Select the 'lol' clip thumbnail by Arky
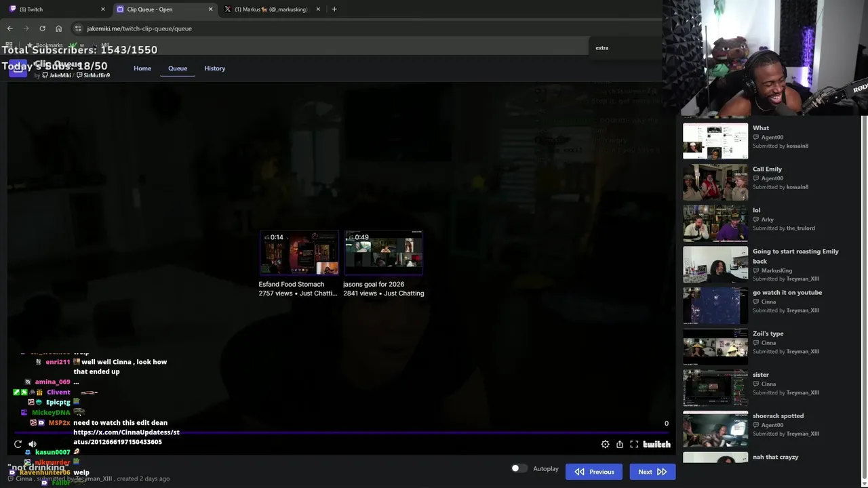868x488 pixels. coord(715,224)
